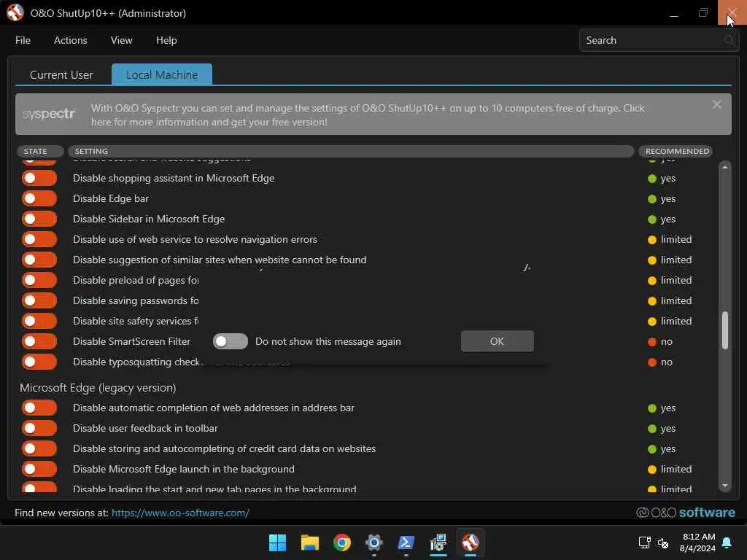Image resolution: width=747 pixels, height=560 pixels.
Task: Click the RECOMMENDED column header
Action: tap(676, 151)
